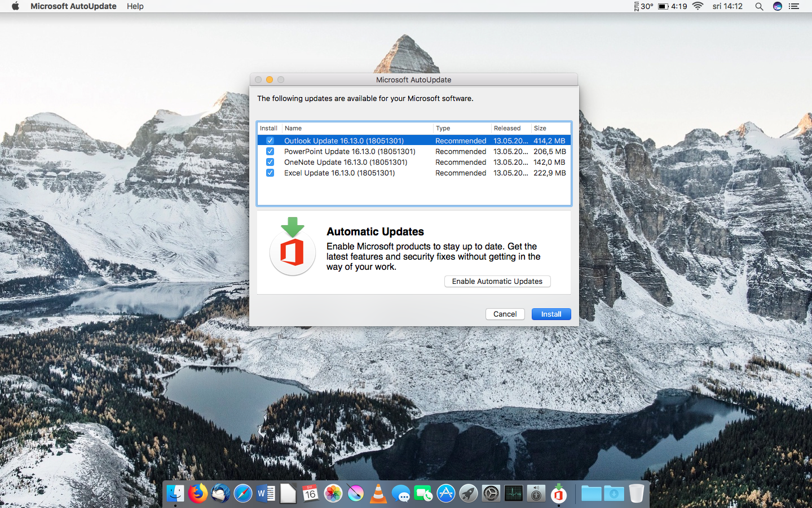Click the Cancel button

505,314
